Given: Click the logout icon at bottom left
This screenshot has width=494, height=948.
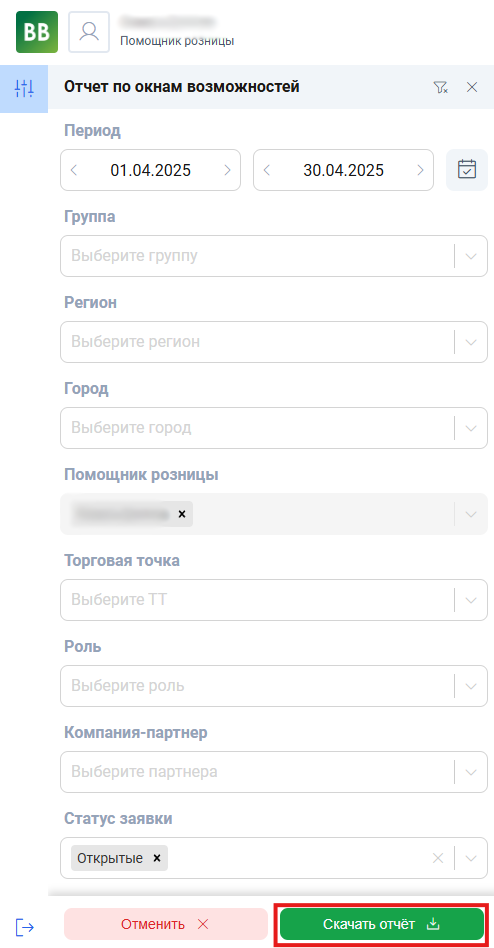Looking at the screenshot, I should point(24,926).
